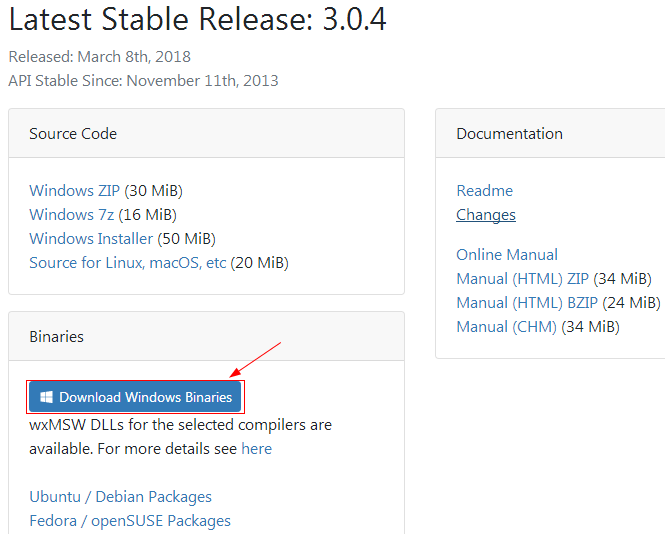Click the 'Documentation' panel header

(x=550, y=133)
